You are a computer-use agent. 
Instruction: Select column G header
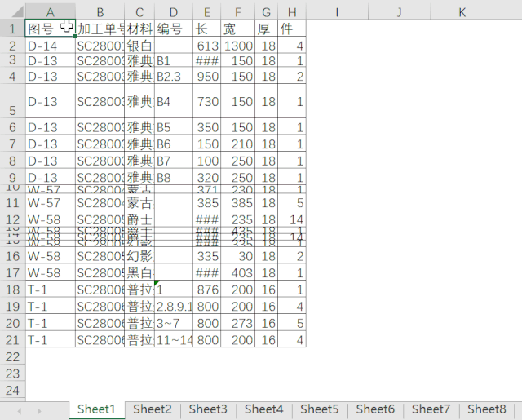pyautogui.click(x=267, y=12)
